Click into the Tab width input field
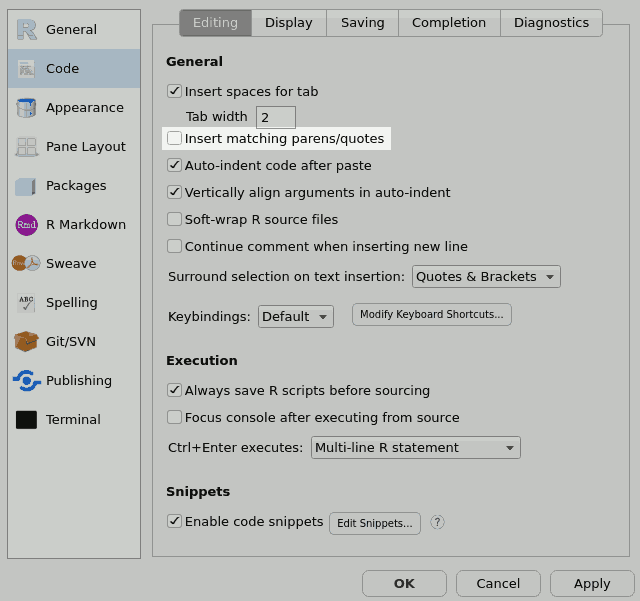640x601 pixels. pos(275,118)
